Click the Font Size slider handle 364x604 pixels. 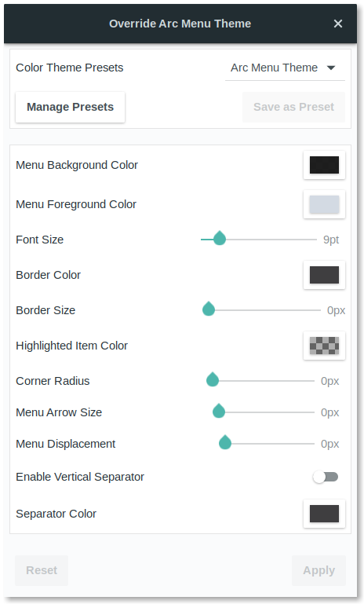click(x=220, y=239)
